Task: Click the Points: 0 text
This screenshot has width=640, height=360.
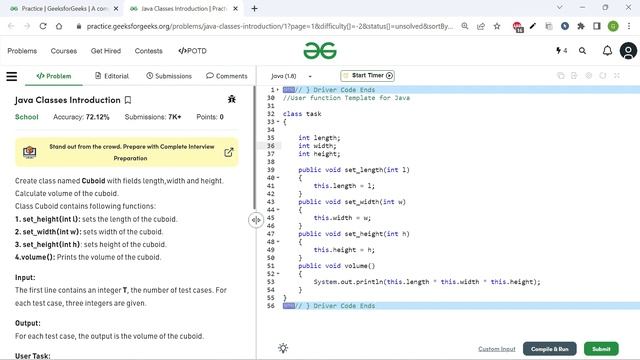Action: pyautogui.click(x=210, y=117)
